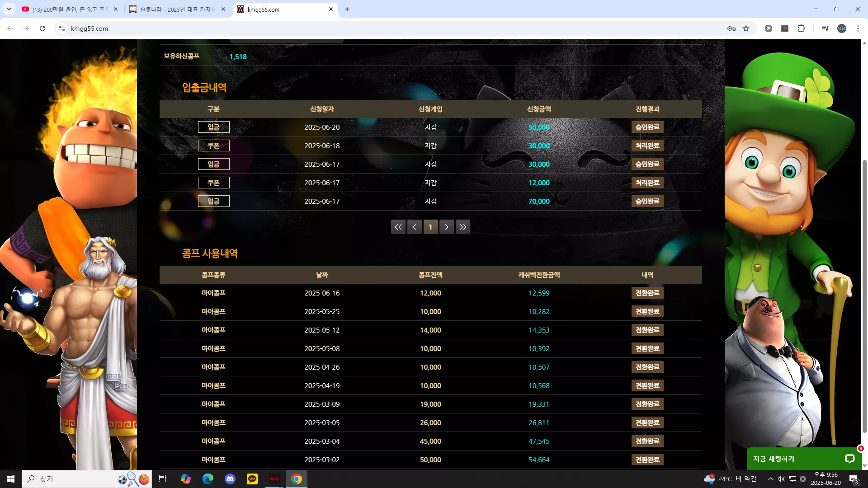
Task: Open Google Chrome taskbar icon
Action: 297,479
